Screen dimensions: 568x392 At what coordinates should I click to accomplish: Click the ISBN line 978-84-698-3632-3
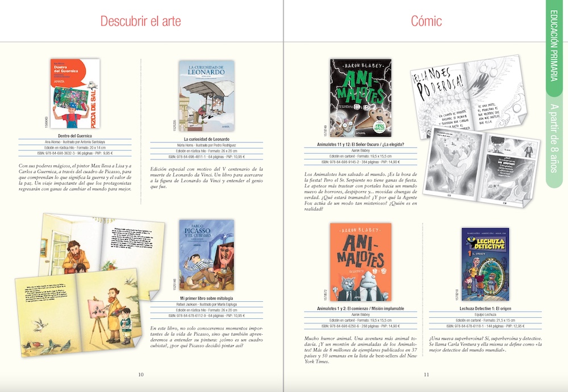(75, 154)
